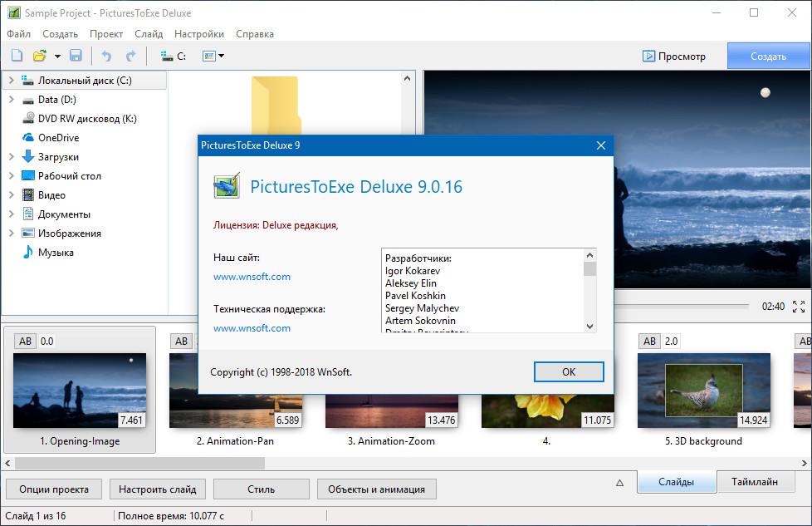Image resolution: width=812 pixels, height=526 pixels.
Task: Expand the Загрузки folder in tree
Action: tap(11, 157)
